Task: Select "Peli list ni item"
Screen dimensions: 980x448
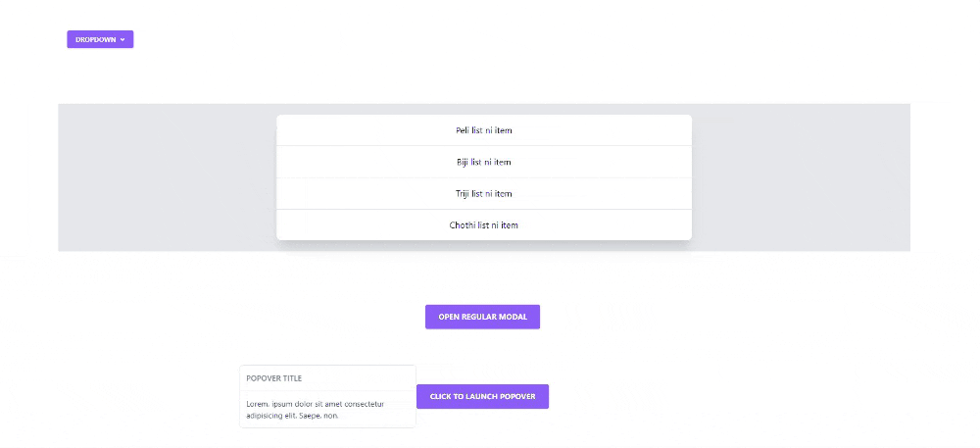Action: coord(484,130)
